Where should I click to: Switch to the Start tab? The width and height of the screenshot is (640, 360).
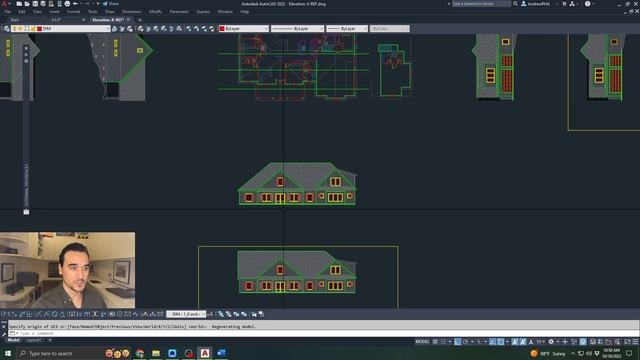pyautogui.click(x=15, y=20)
